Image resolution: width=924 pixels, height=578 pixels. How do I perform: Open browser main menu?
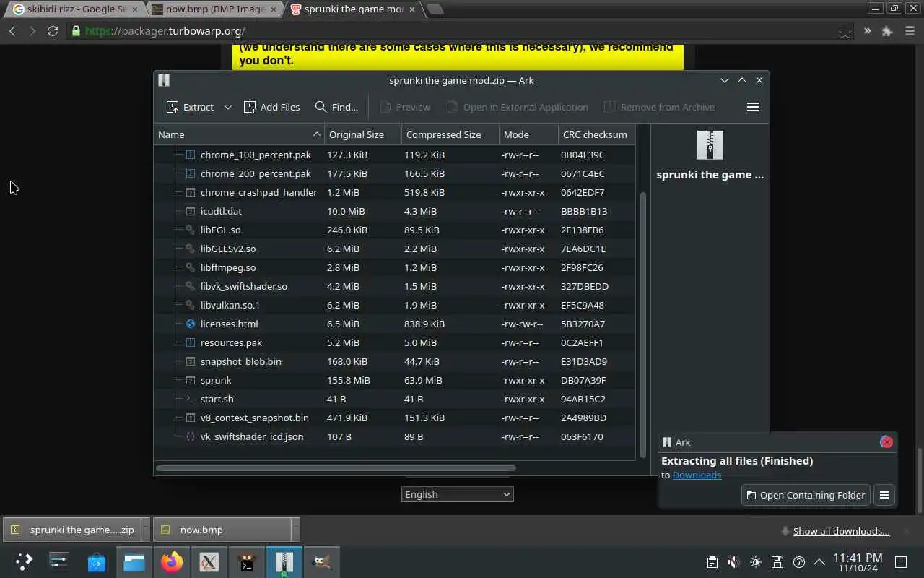tap(908, 31)
